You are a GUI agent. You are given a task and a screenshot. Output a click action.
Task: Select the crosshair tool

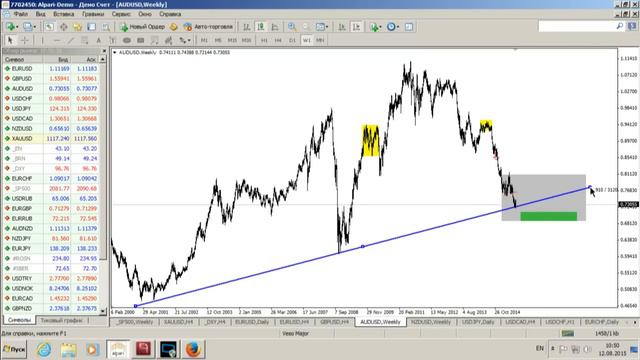[x=24, y=40]
